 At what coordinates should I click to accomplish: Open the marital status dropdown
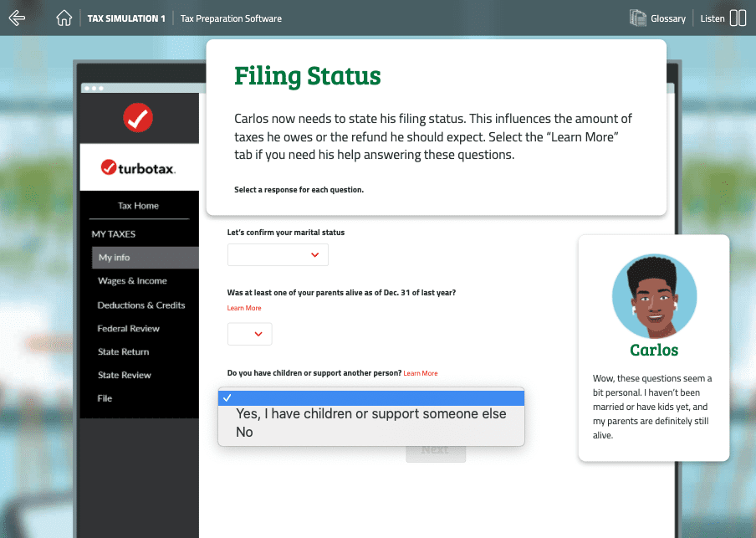pyautogui.click(x=278, y=255)
